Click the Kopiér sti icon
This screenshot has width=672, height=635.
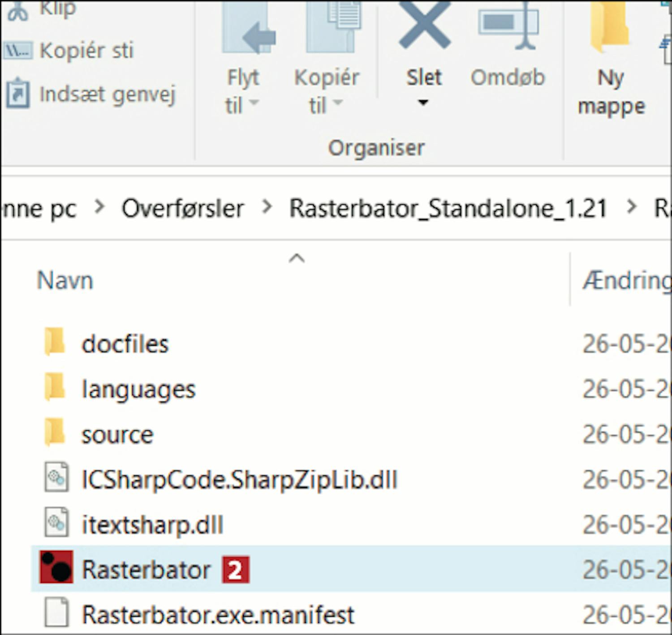17,50
